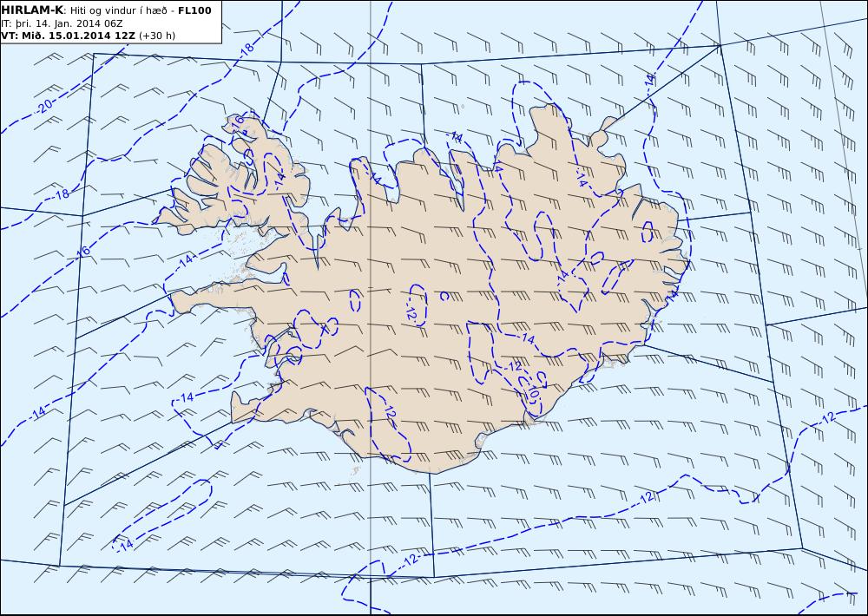This screenshot has width=868, height=616.
Task: Click the 16 contour label on the Westfjords peninsula
Action: tap(238, 121)
